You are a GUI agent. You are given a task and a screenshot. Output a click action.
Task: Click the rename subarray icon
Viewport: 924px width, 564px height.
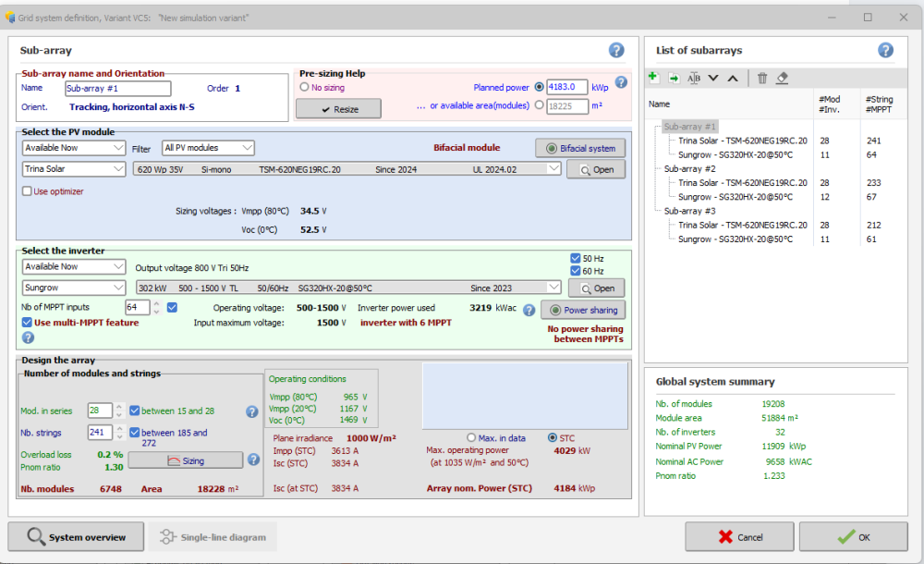point(693,79)
